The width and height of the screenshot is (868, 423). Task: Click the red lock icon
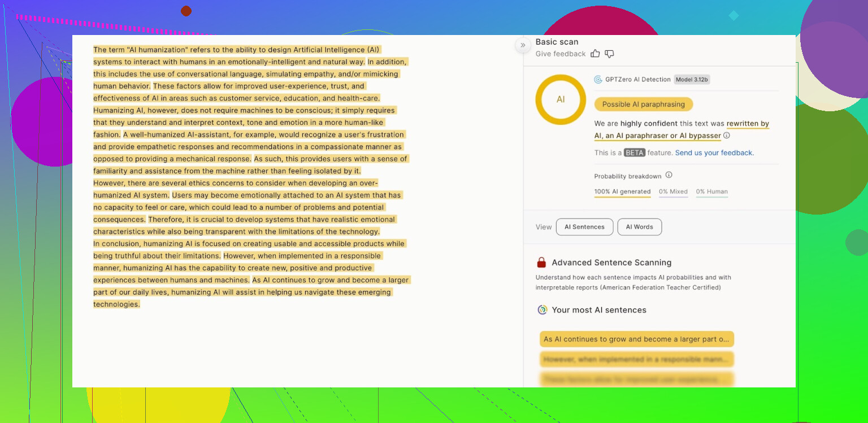[x=541, y=263]
